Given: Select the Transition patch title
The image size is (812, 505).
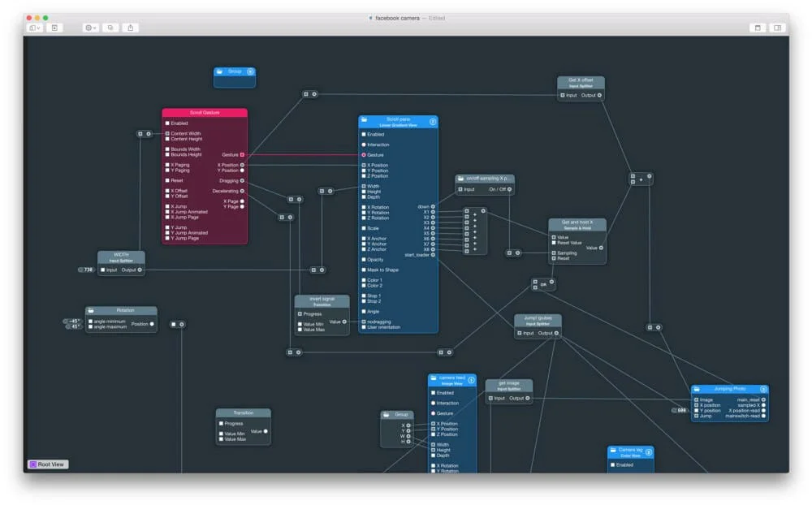Looking at the screenshot, I should 244,412.
